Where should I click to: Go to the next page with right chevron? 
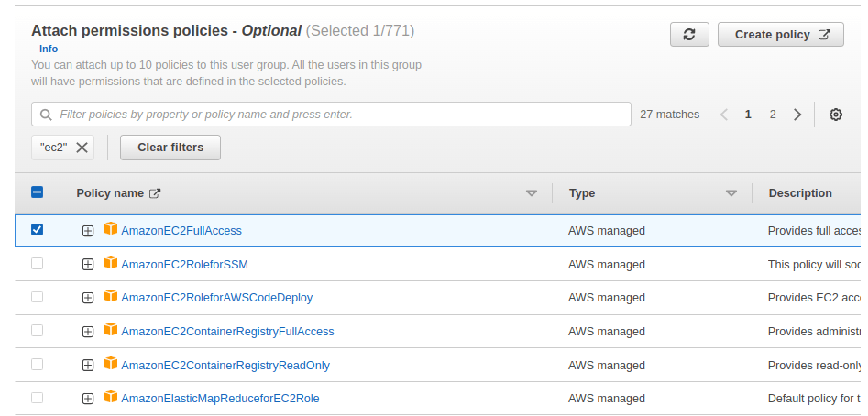tap(797, 115)
